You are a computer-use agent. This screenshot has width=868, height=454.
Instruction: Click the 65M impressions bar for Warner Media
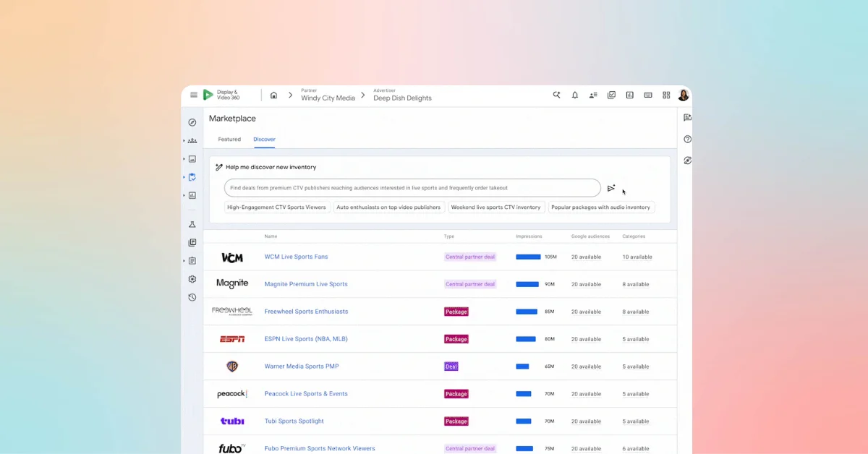click(522, 367)
